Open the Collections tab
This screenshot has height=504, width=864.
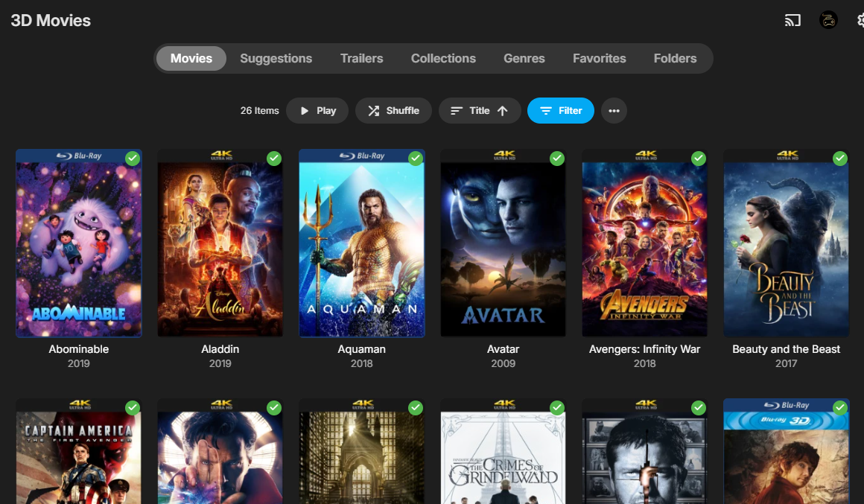click(444, 58)
